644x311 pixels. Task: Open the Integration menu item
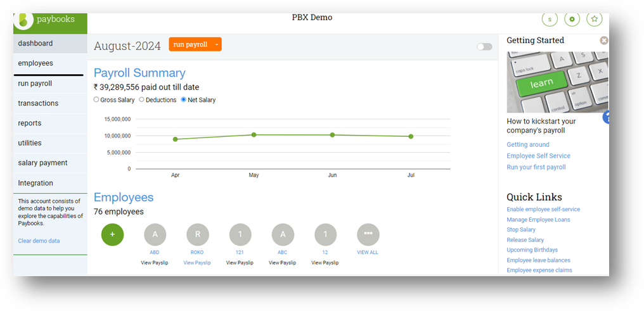pos(50,183)
